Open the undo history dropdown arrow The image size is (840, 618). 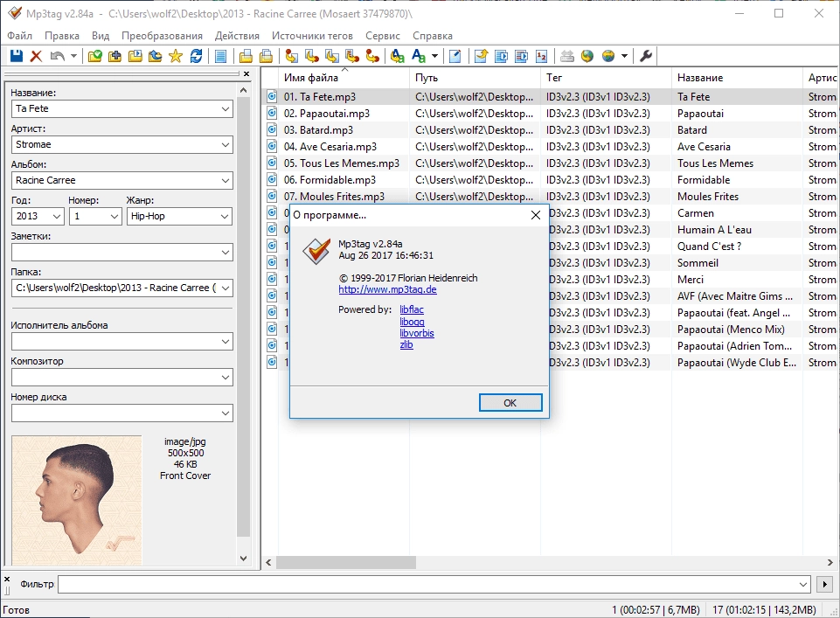click(73, 56)
